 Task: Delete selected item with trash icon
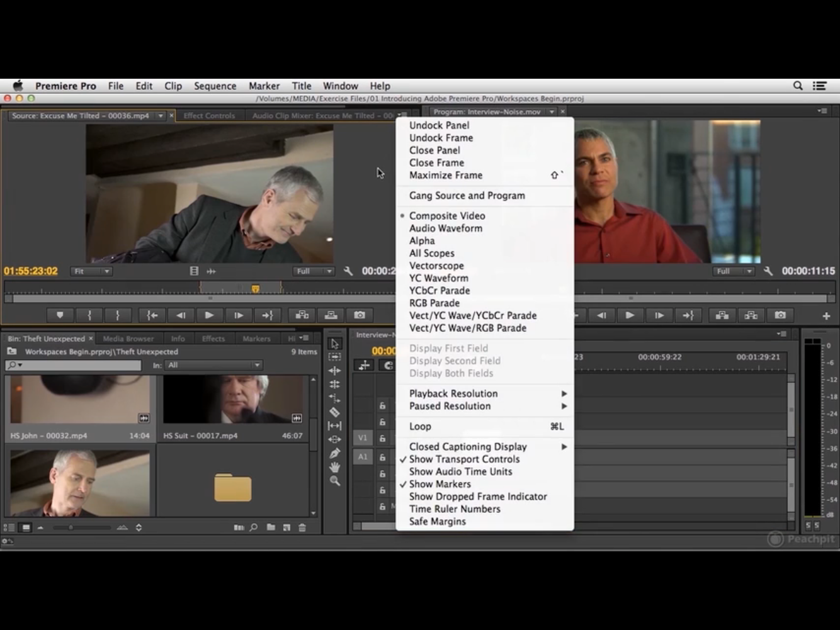[x=302, y=527]
